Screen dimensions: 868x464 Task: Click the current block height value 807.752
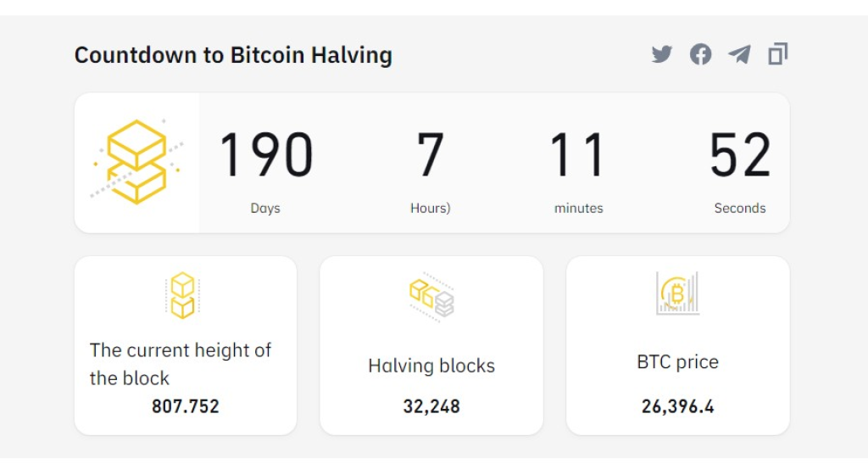[186, 406]
